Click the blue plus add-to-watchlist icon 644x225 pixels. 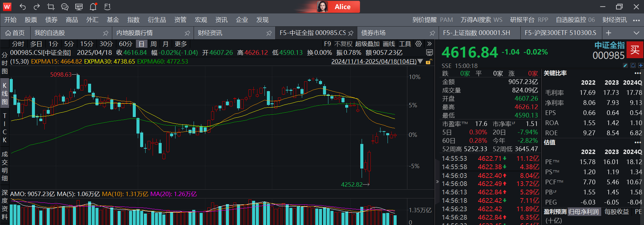coord(641,65)
